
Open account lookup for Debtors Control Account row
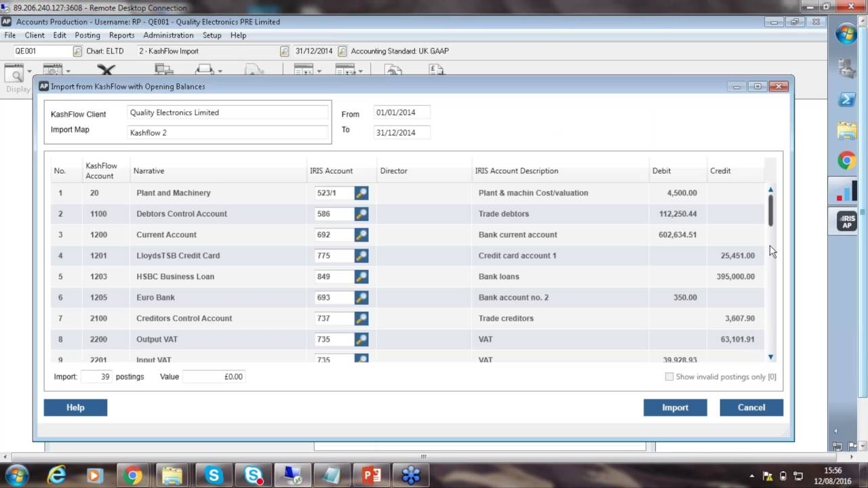click(x=361, y=214)
